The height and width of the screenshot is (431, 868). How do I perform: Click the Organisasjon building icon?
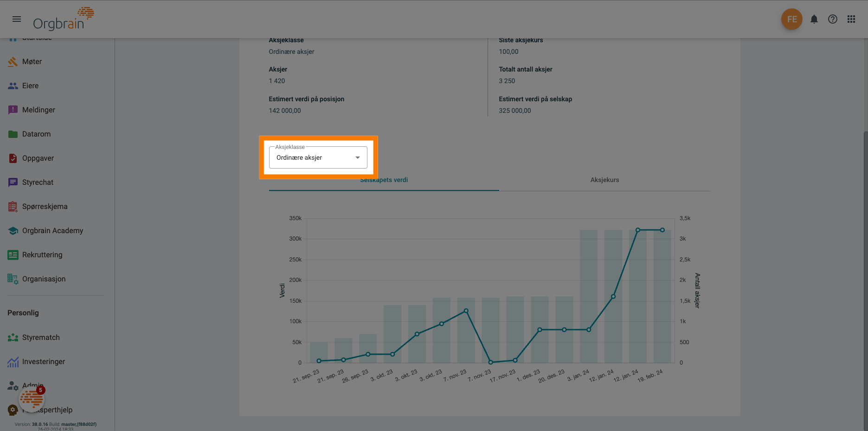13,279
